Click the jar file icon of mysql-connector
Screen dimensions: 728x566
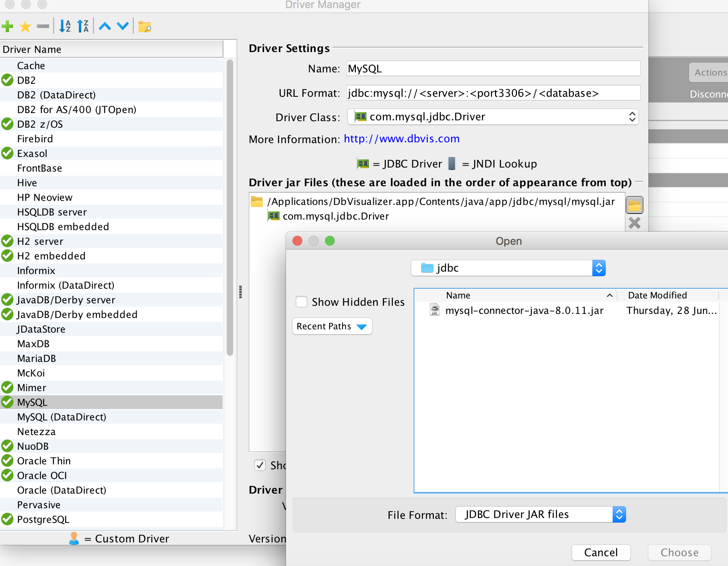pyautogui.click(x=435, y=310)
